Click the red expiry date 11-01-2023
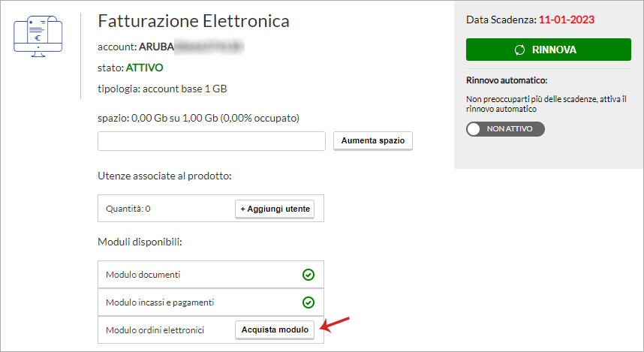Viewport: 644px width, 352px height. tap(567, 20)
